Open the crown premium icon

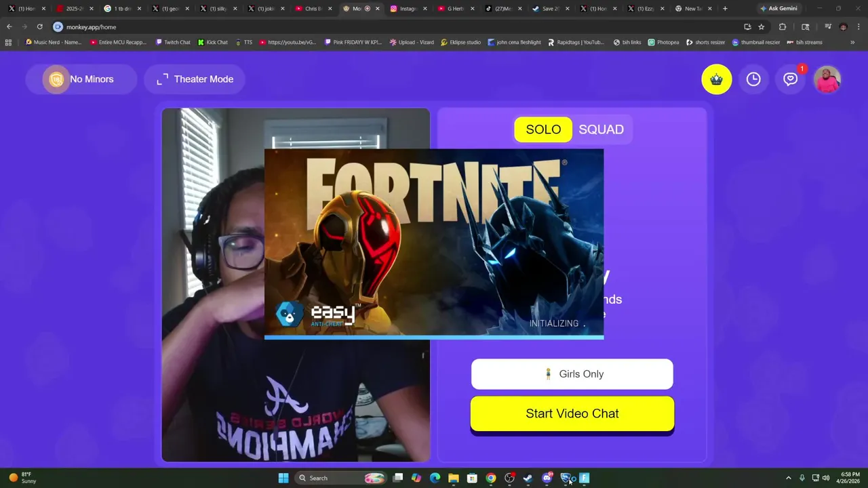716,79
